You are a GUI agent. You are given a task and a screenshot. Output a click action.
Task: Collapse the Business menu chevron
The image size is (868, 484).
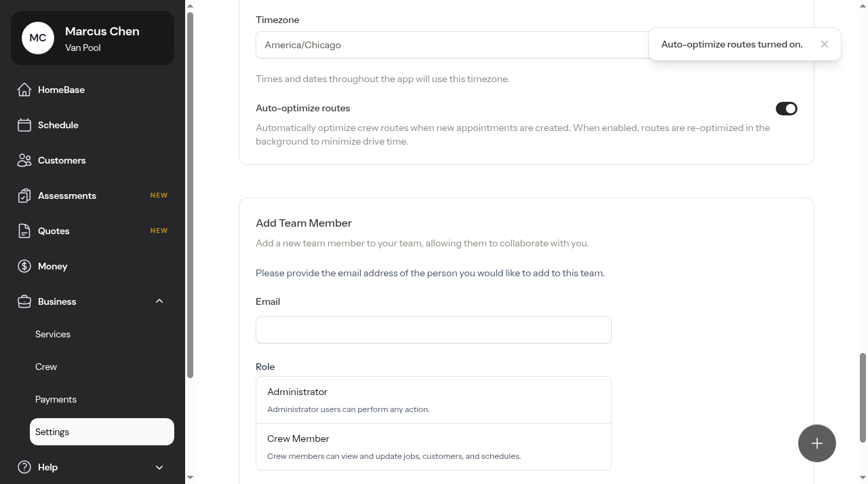pyautogui.click(x=159, y=301)
